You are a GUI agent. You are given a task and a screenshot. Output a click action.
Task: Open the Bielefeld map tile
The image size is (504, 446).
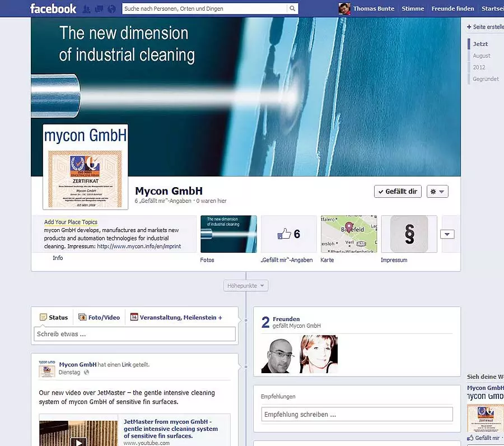click(x=349, y=234)
